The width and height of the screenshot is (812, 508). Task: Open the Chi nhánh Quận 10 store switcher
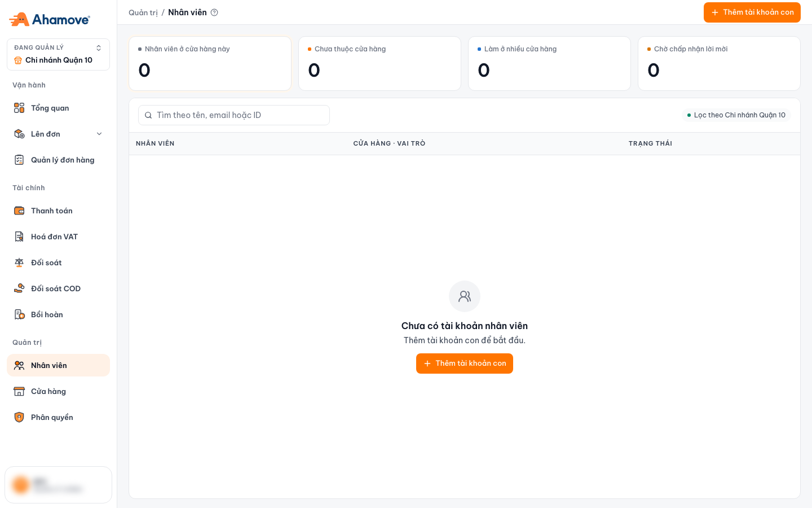point(58,54)
